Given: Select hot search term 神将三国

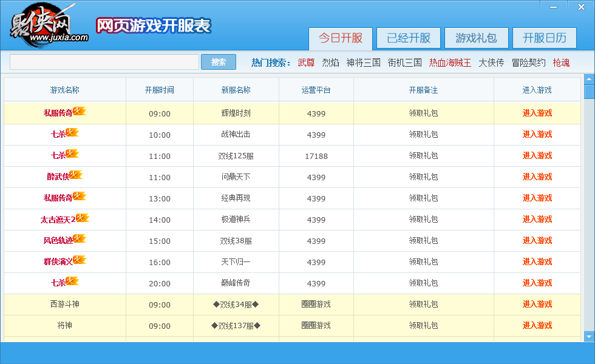Looking at the screenshot, I should pyautogui.click(x=363, y=62).
